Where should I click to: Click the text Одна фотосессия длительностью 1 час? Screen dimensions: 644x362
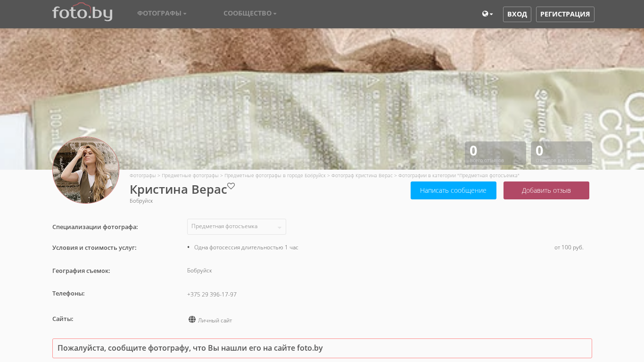pos(246,247)
